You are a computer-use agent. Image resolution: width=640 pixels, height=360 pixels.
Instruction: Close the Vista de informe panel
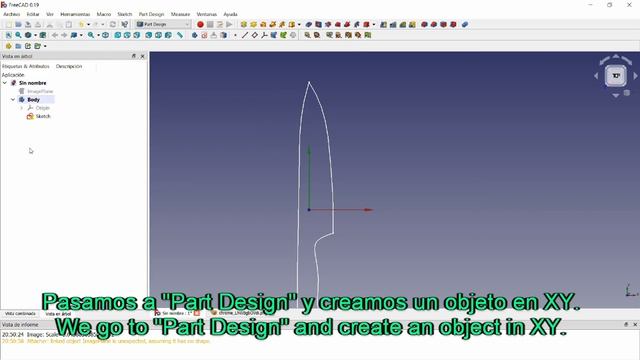(635, 324)
